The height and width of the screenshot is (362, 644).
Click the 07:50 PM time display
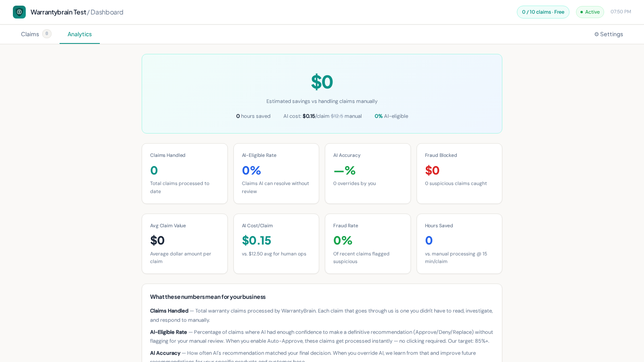(x=621, y=12)
